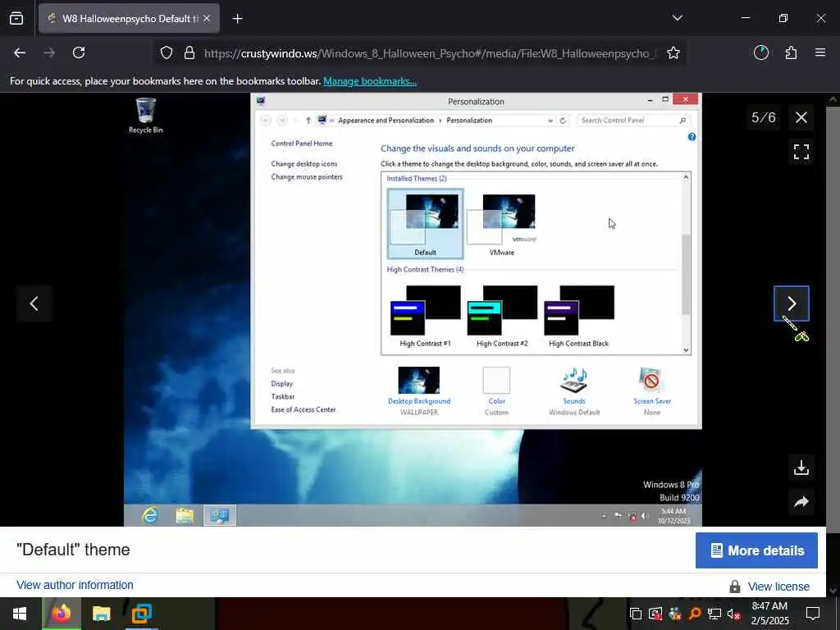Image resolution: width=840 pixels, height=630 pixels.
Task: Click the Firefox taskbar icon
Action: [61, 614]
